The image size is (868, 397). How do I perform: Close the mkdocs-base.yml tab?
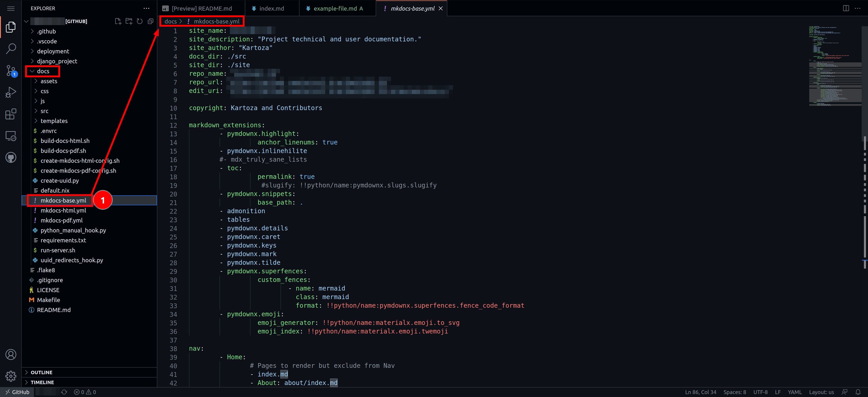[x=440, y=8]
